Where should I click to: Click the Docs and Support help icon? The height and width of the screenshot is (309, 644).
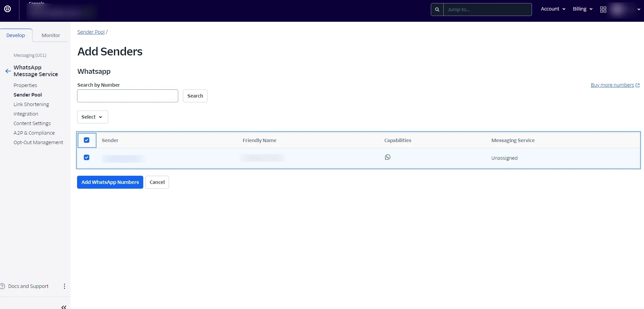point(3,286)
